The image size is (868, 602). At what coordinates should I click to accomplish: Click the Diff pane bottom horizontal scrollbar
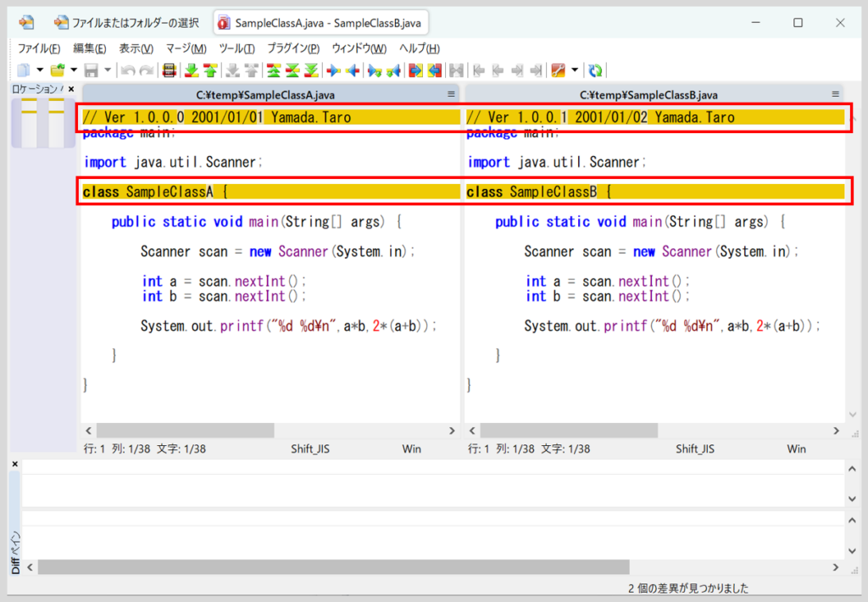pyautogui.click(x=334, y=567)
